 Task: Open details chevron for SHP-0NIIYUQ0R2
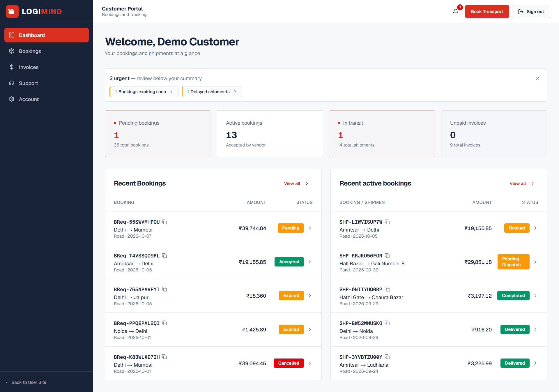535,296
